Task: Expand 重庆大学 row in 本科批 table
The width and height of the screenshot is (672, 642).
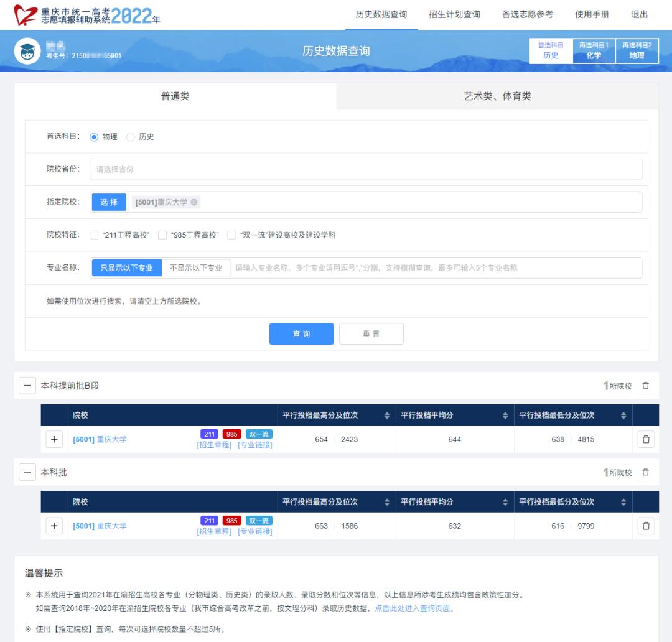Action: (x=54, y=526)
